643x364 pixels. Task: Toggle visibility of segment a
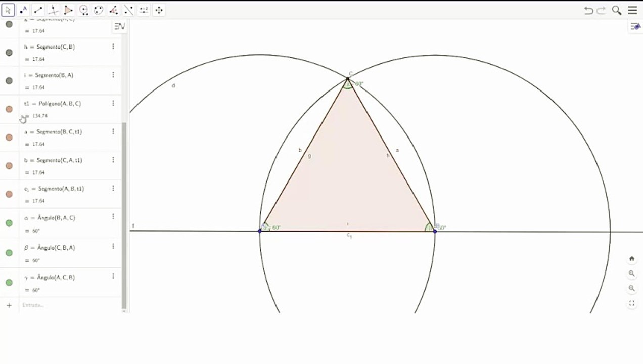(9, 138)
